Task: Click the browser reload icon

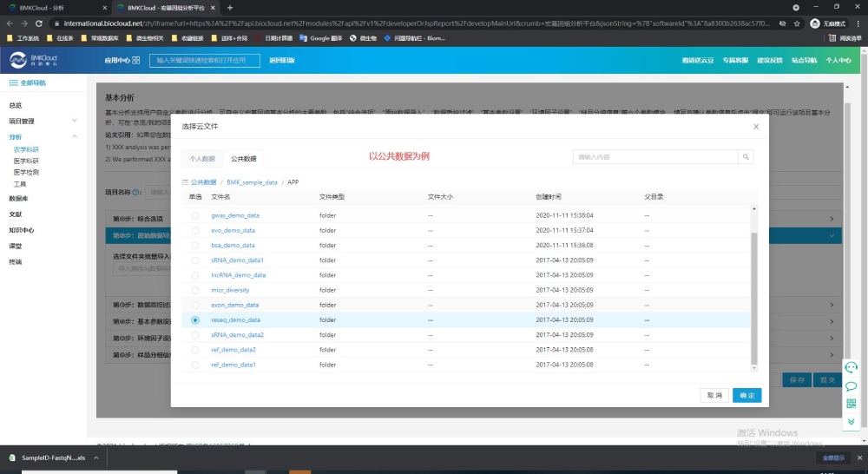Action: [40, 23]
